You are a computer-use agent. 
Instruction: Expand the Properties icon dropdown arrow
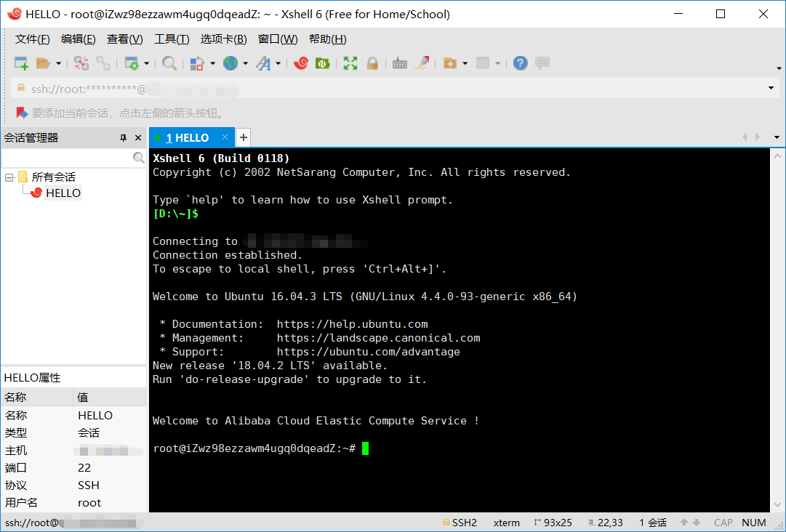[146, 63]
